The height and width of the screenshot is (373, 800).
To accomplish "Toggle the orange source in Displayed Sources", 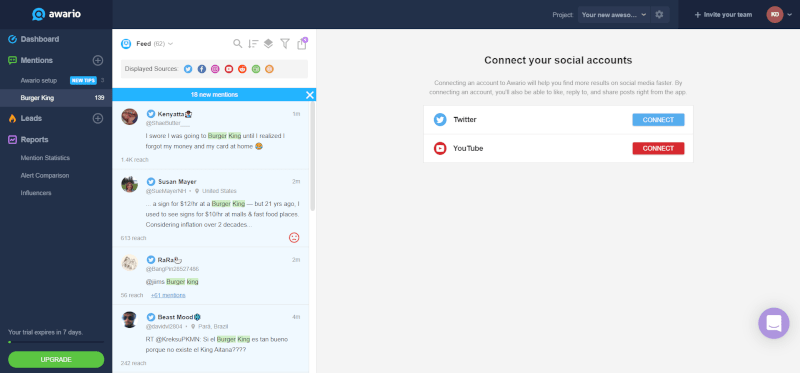I will [269, 69].
